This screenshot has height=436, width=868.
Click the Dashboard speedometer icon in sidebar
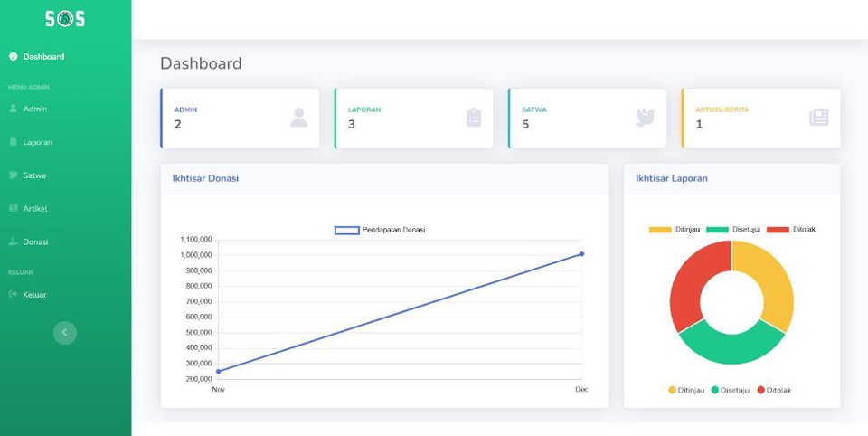click(13, 57)
